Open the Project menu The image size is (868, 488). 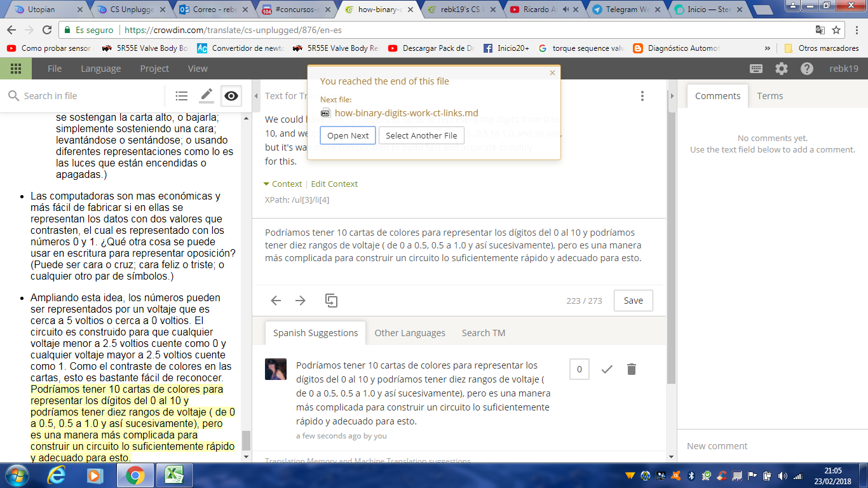(154, 69)
